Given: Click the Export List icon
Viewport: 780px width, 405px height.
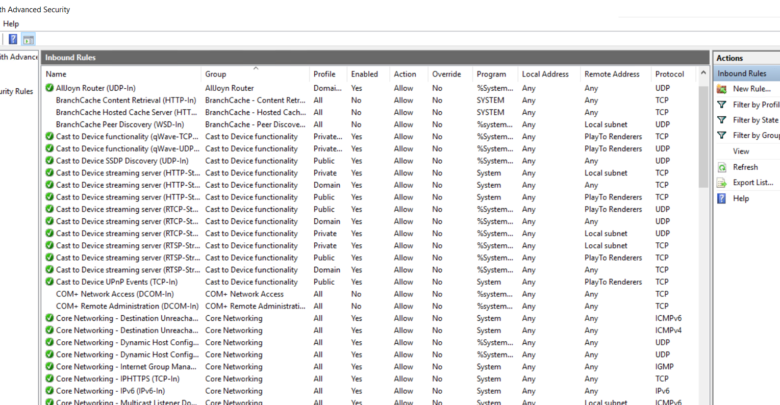Looking at the screenshot, I should [x=722, y=183].
